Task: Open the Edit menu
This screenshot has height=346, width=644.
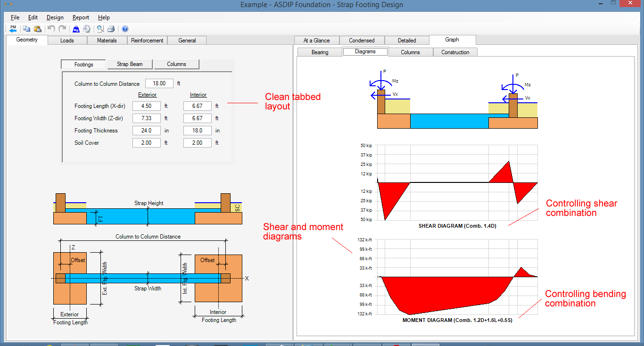Action: (x=33, y=17)
